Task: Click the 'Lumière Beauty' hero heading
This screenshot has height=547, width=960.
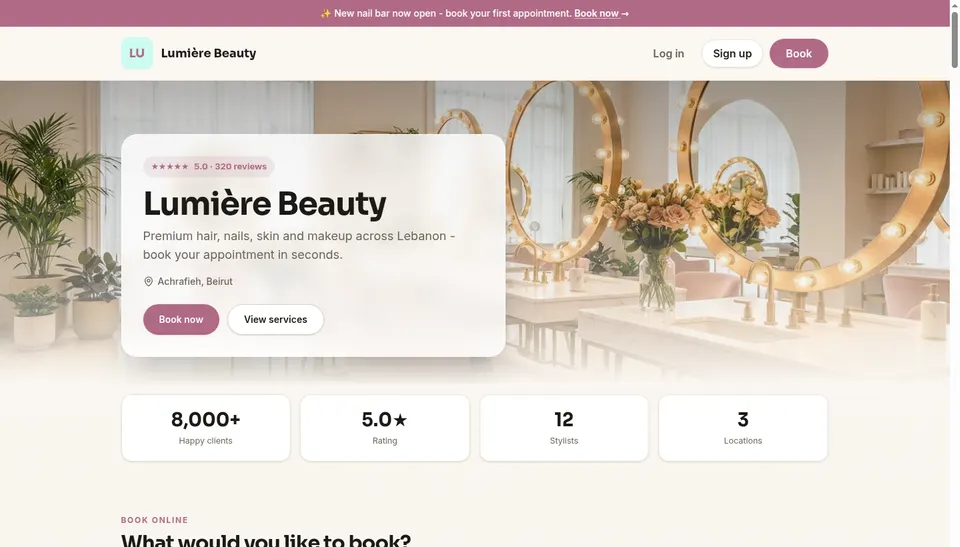Action: pyautogui.click(x=264, y=203)
